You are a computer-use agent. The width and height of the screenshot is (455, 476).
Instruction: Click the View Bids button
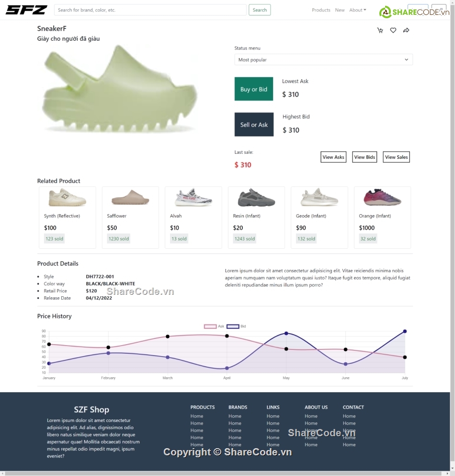[x=364, y=157]
